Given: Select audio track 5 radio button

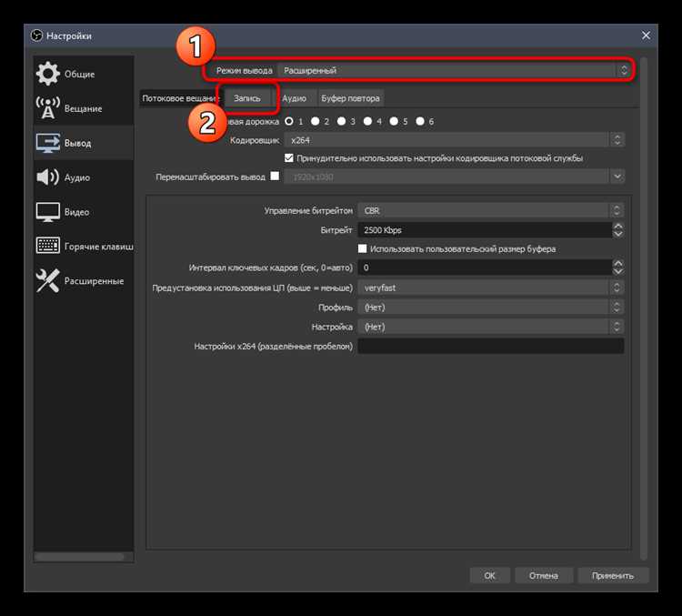Looking at the screenshot, I should pos(394,121).
